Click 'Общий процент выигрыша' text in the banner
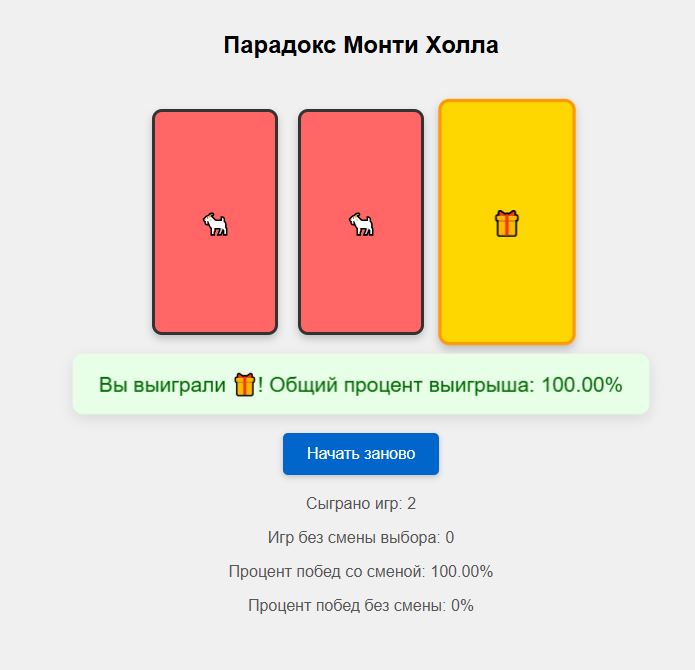Image resolution: width=695 pixels, height=670 pixels. 400,385
